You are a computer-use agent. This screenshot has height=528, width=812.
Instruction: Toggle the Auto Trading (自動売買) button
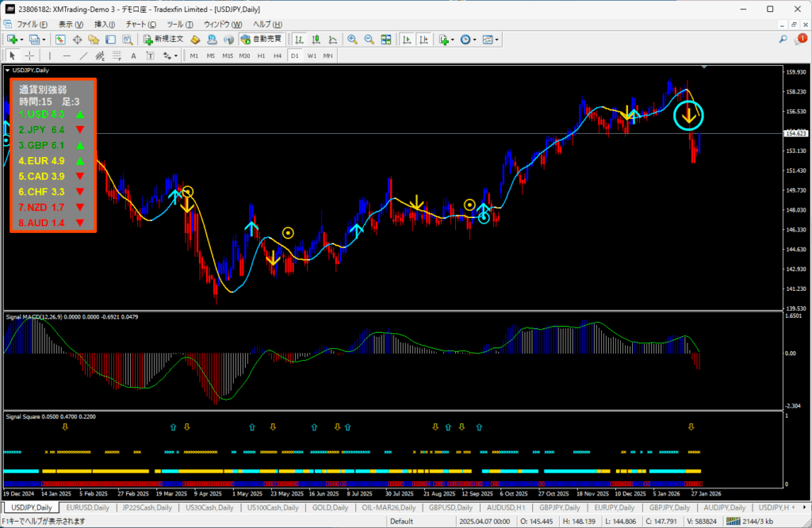coord(260,39)
